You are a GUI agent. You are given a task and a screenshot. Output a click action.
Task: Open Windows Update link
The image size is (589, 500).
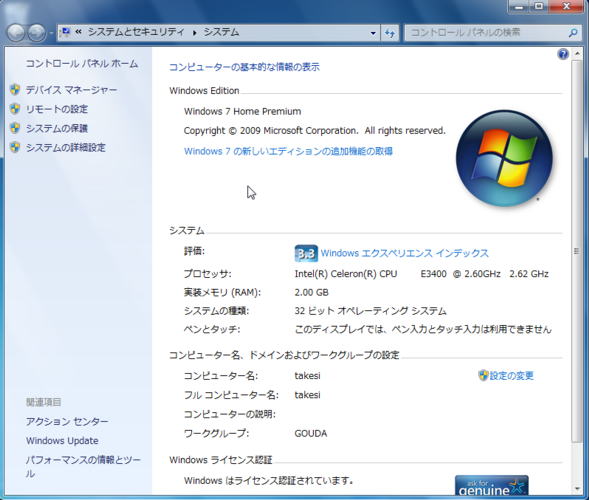[x=62, y=441]
